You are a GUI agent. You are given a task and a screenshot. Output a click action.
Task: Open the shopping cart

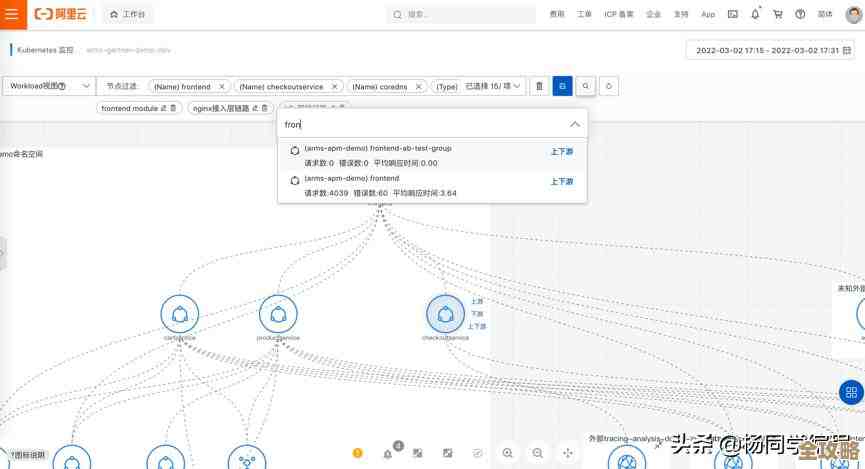click(778, 14)
